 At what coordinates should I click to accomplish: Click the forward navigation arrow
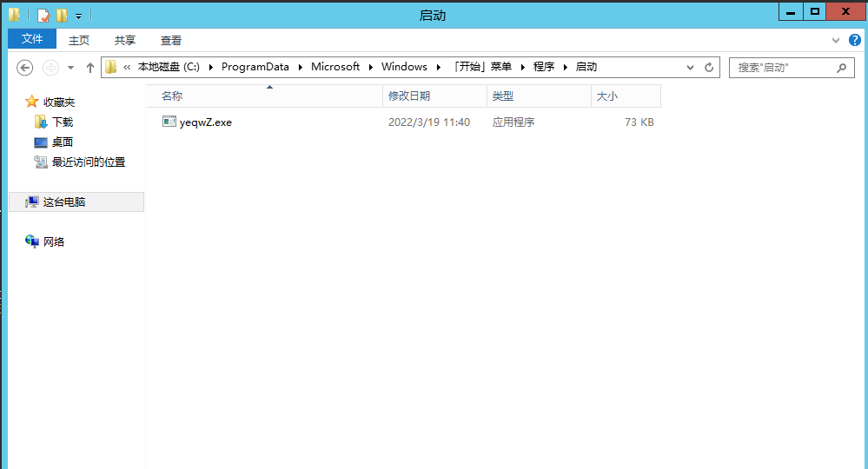pyautogui.click(x=50, y=68)
